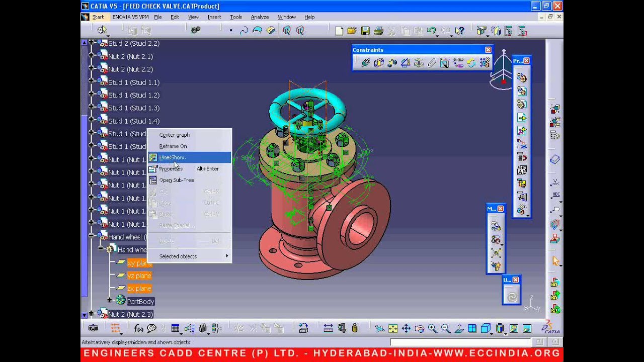This screenshot has width=644, height=362.
Task: Click the Rotate view icon
Action: pos(419,328)
